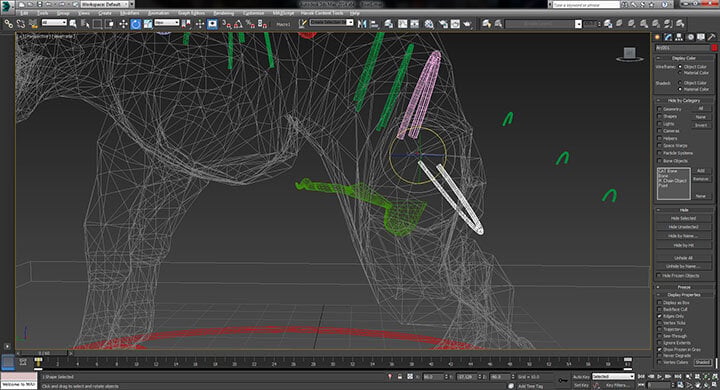Expand the Freeze rollout

pyautogui.click(x=684, y=287)
